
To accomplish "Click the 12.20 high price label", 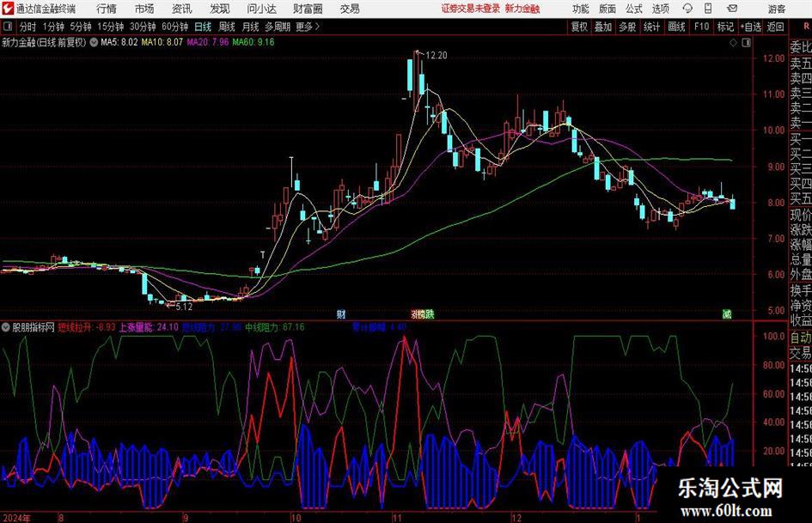I will pos(436,56).
